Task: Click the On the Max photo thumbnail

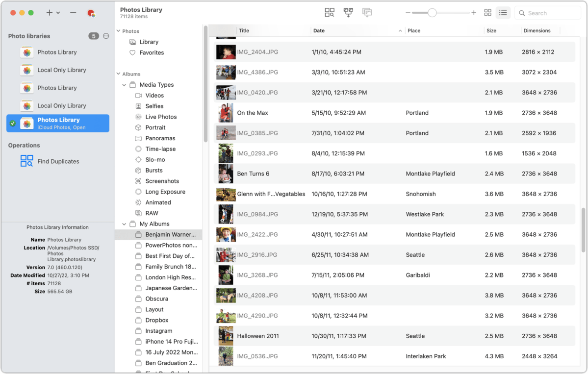Action: [226, 113]
